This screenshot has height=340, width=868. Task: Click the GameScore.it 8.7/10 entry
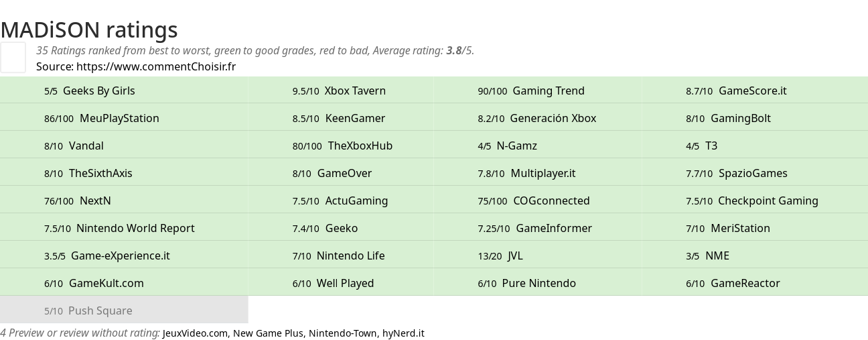pyautogui.click(x=755, y=91)
